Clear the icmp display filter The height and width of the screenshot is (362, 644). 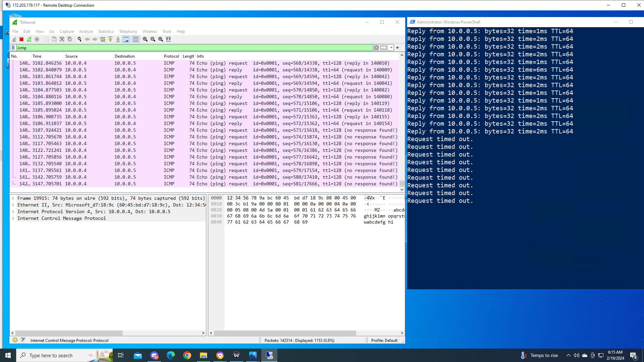376,48
